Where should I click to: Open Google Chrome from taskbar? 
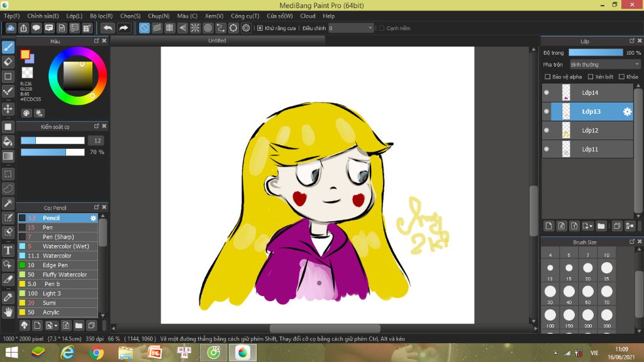(x=96, y=353)
